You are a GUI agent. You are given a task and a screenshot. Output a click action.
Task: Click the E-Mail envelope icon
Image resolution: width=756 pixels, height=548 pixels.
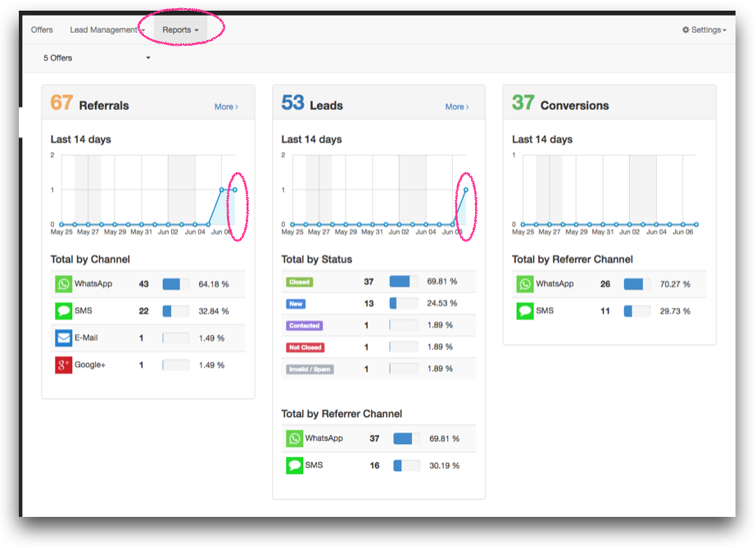(x=64, y=338)
